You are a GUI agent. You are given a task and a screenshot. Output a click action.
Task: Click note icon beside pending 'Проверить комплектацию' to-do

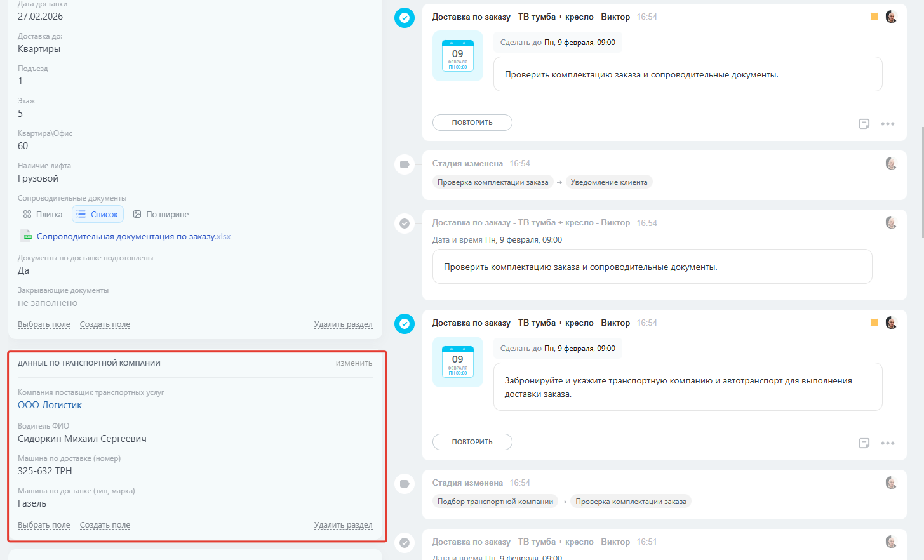click(x=864, y=124)
